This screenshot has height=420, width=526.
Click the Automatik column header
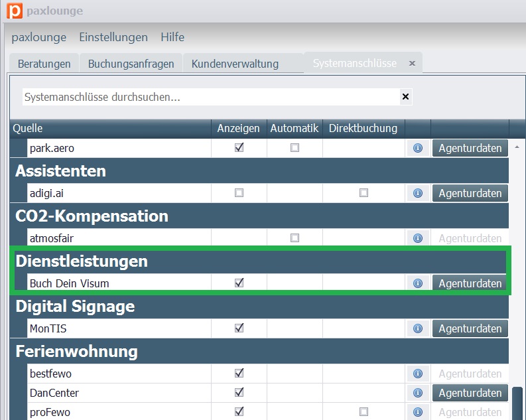[295, 129]
